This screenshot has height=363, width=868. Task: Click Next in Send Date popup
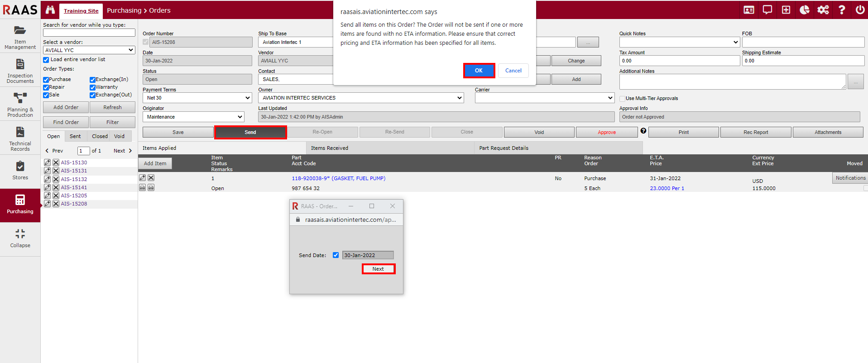click(x=378, y=269)
